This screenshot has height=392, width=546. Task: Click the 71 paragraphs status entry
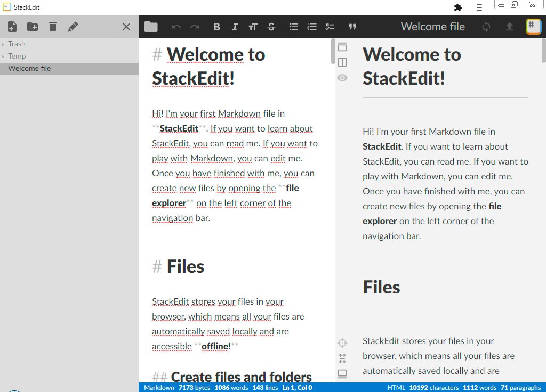(x=520, y=388)
